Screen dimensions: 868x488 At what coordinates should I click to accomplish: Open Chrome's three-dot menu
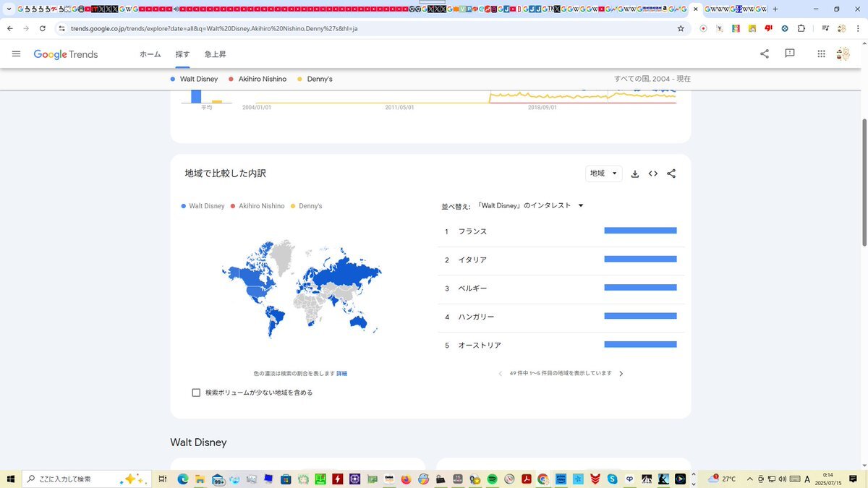point(858,28)
